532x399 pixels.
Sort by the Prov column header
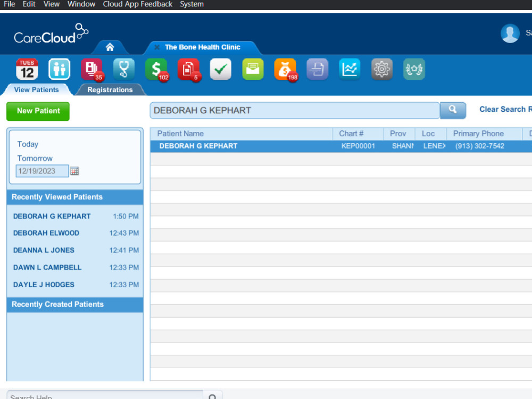pyautogui.click(x=399, y=134)
